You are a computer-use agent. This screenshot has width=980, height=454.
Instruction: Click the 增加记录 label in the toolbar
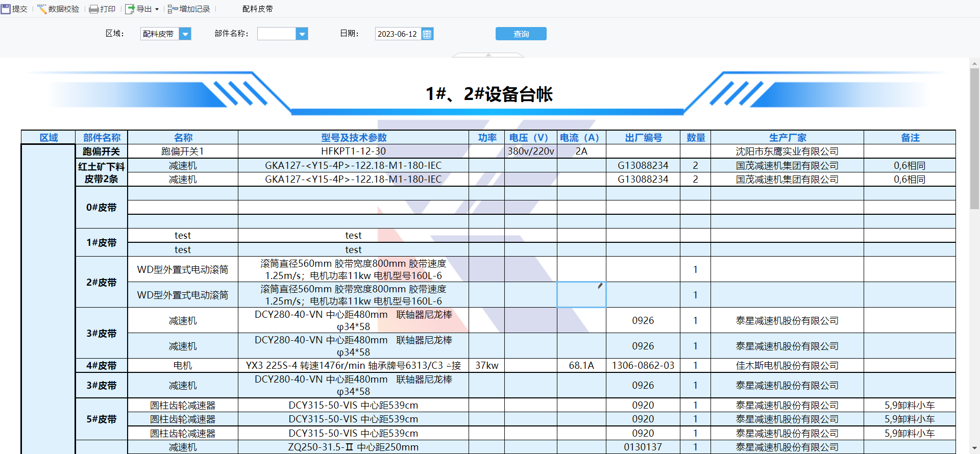click(194, 9)
